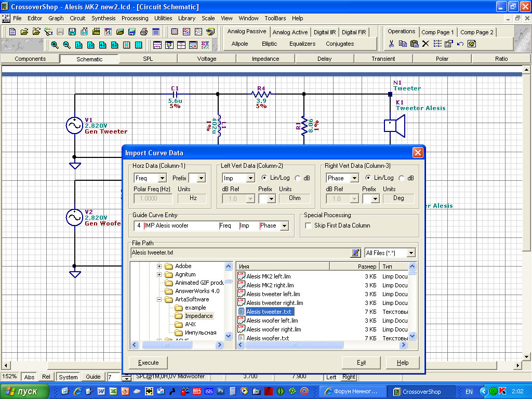Click the chip component icon in toolbar
532x399 pixels.
[175, 32]
